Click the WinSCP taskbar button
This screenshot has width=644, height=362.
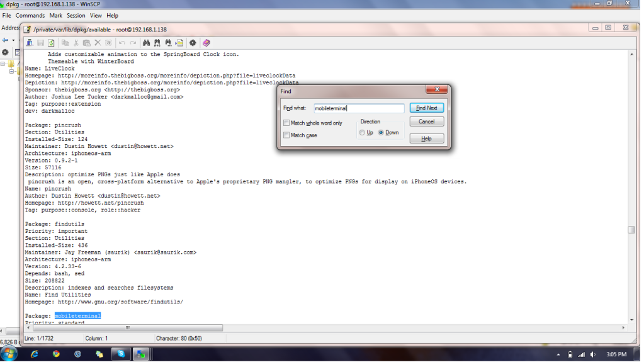141,354
